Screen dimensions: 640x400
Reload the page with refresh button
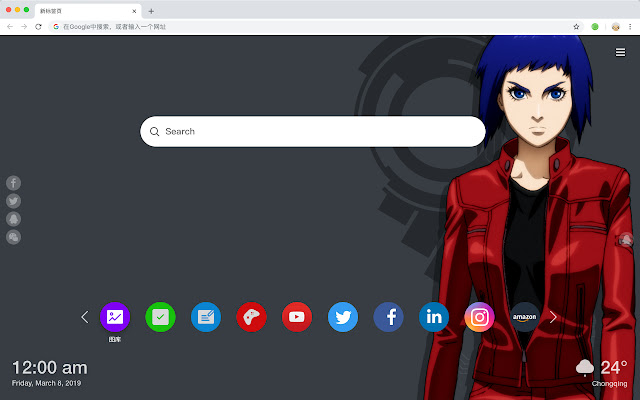[x=38, y=27]
